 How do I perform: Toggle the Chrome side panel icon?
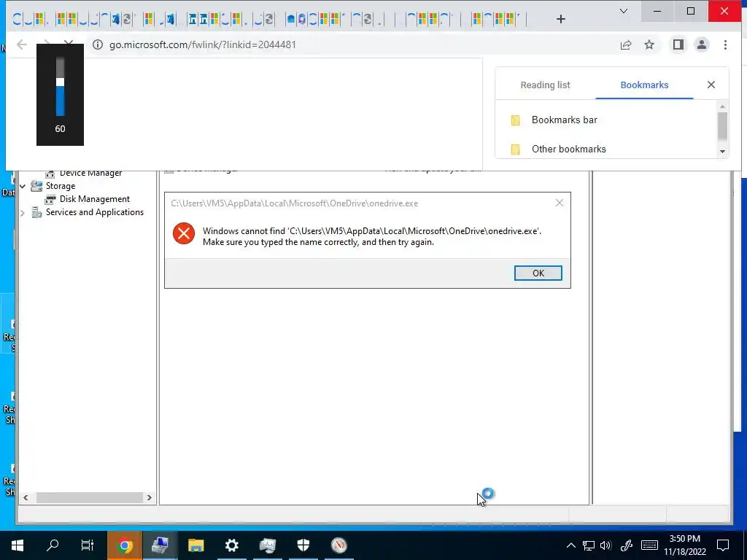[678, 44]
